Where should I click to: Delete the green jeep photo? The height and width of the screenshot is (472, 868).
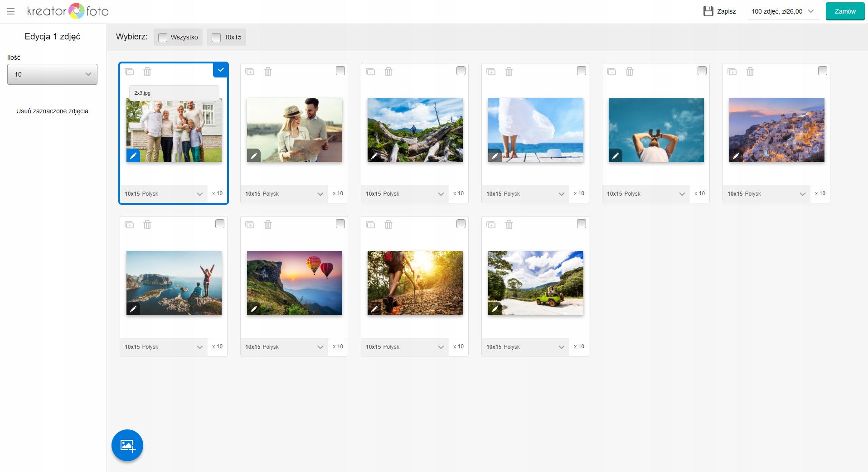pos(509,225)
